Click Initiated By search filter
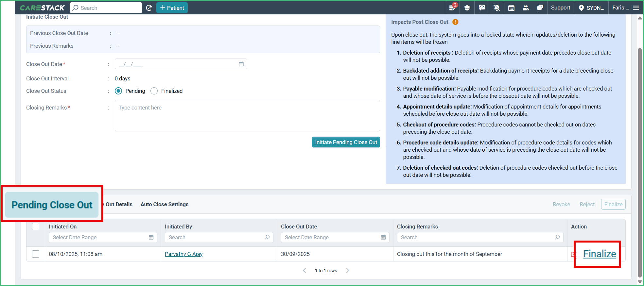 (219, 237)
